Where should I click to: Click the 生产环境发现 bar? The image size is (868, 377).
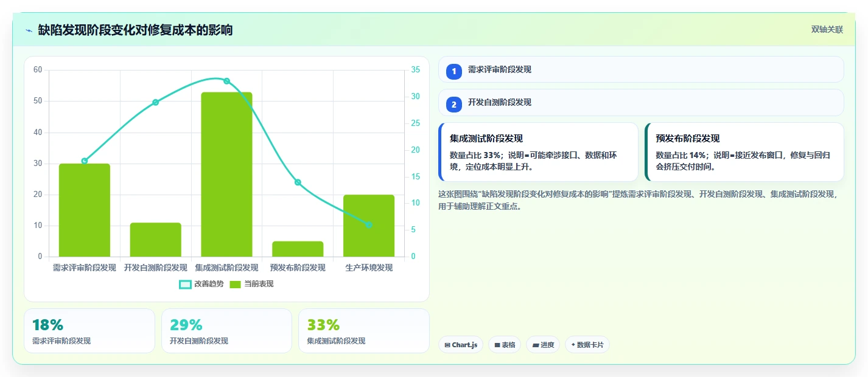(x=369, y=226)
